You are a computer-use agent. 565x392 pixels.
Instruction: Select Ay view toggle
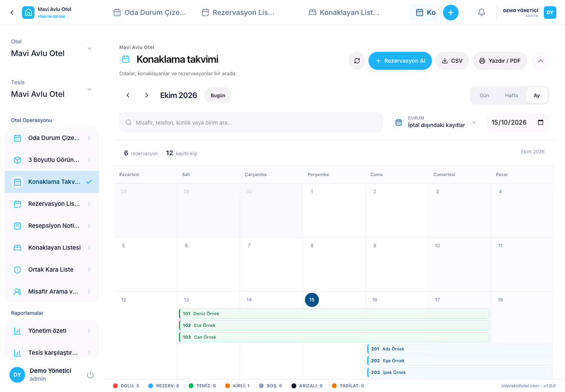click(537, 95)
